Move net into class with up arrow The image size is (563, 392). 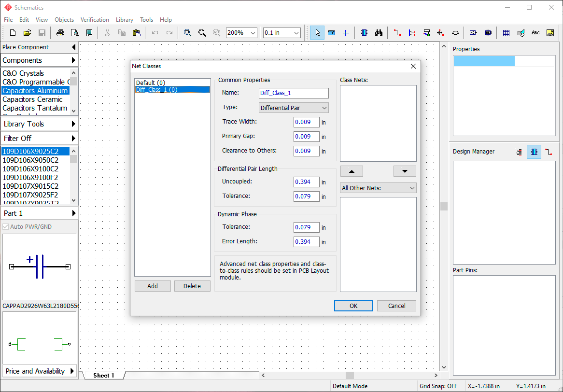[352, 171]
